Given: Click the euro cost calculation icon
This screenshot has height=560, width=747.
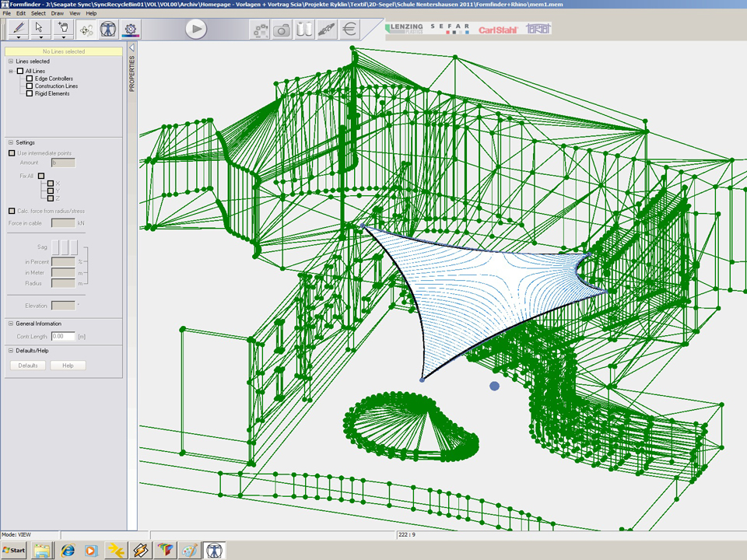Looking at the screenshot, I should point(349,30).
